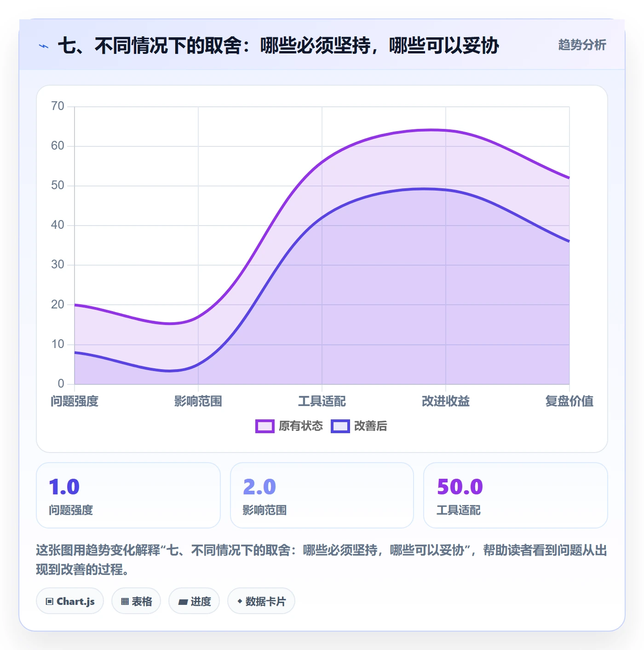The width and height of the screenshot is (644, 650).
Task: Click the 趋势分析 label in the header
Action: point(582,45)
